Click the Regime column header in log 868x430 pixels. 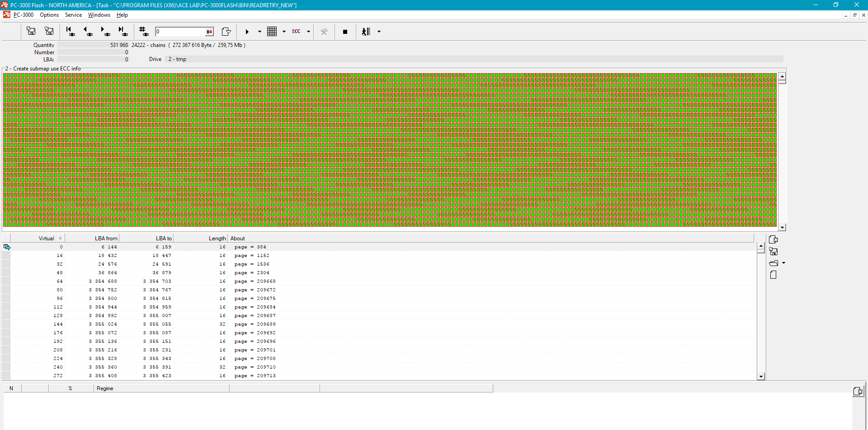[x=161, y=388]
